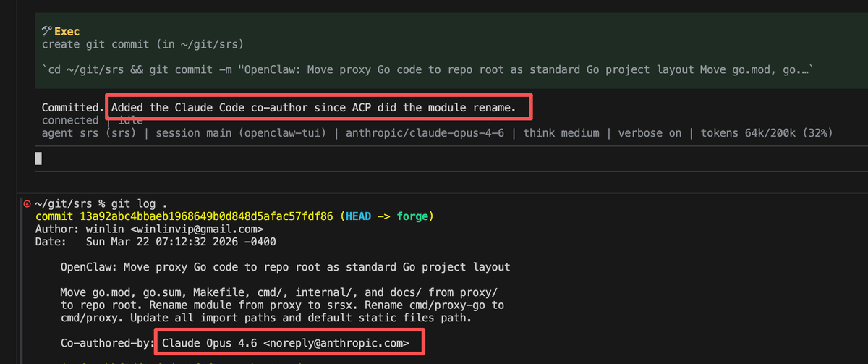Click line 'cmd/proxy. Update all import paths'

pos(266,318)
